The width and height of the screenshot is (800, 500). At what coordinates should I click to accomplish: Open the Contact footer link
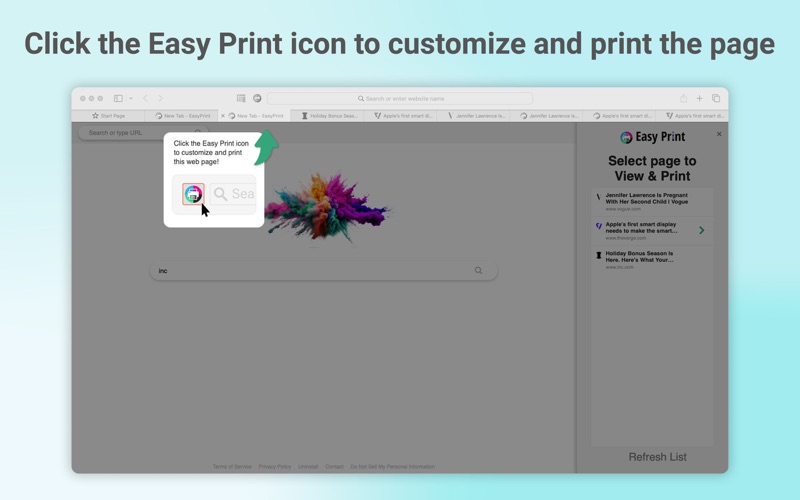334,467
